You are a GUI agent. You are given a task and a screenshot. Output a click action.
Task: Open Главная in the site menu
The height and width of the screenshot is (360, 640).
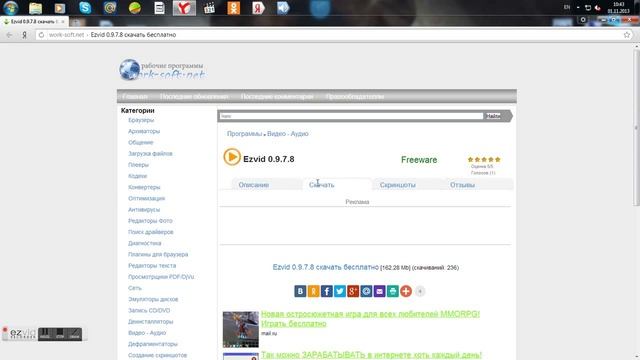point(135,97)
